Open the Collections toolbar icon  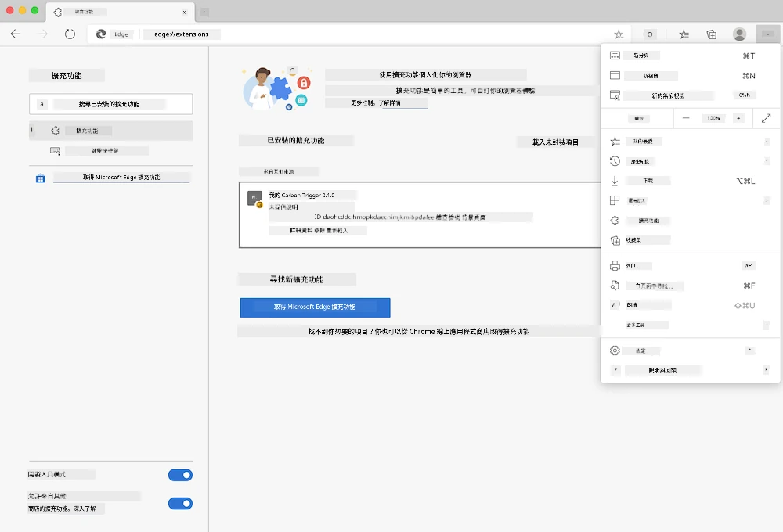(x=711, y=34)
